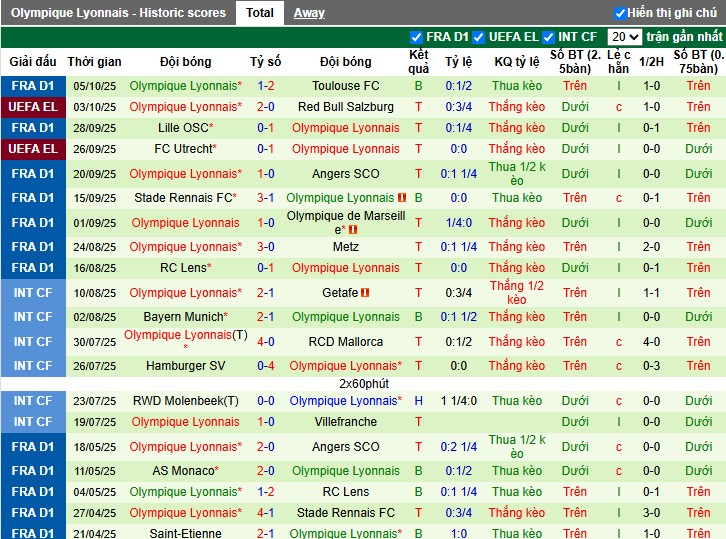Click UEFA EL badge on 03/10/25 row
The width and height of the screenshot is (726, 539).
(x=33, y=107)
